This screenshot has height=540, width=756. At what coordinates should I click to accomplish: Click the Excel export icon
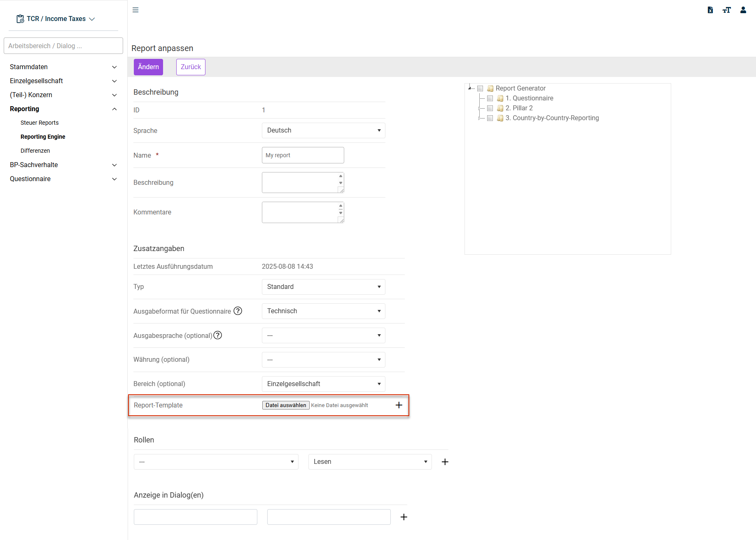710,10
